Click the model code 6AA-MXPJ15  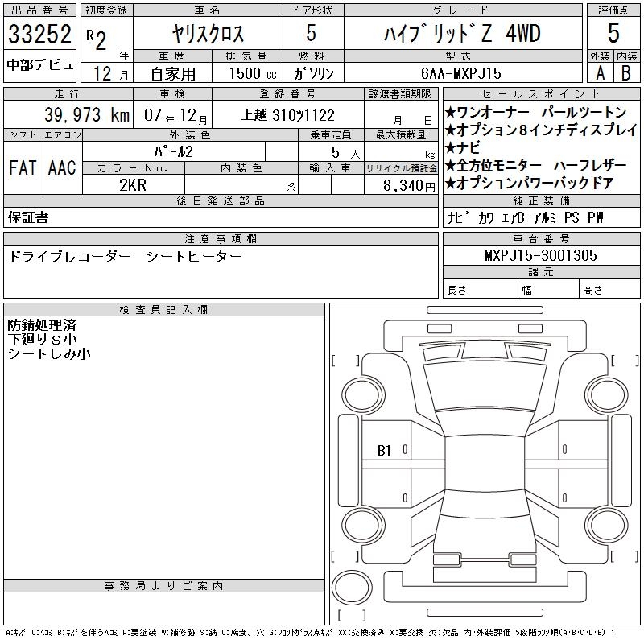coord(460,73)
